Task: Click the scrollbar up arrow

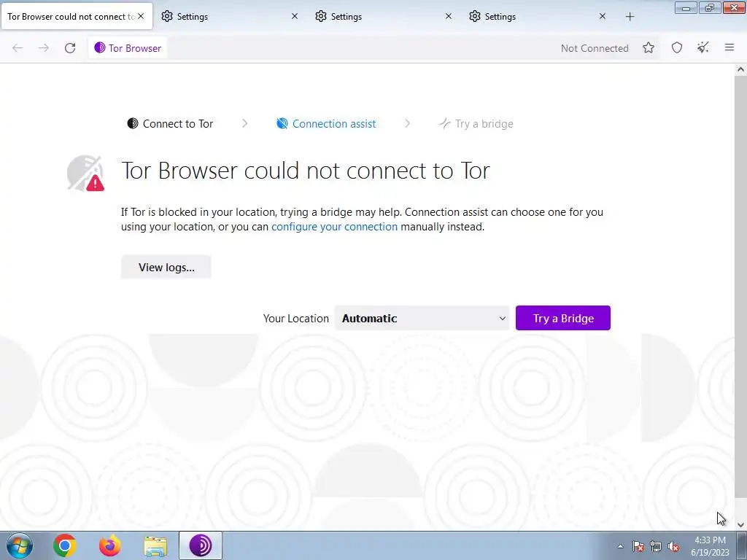Action: 740,69
